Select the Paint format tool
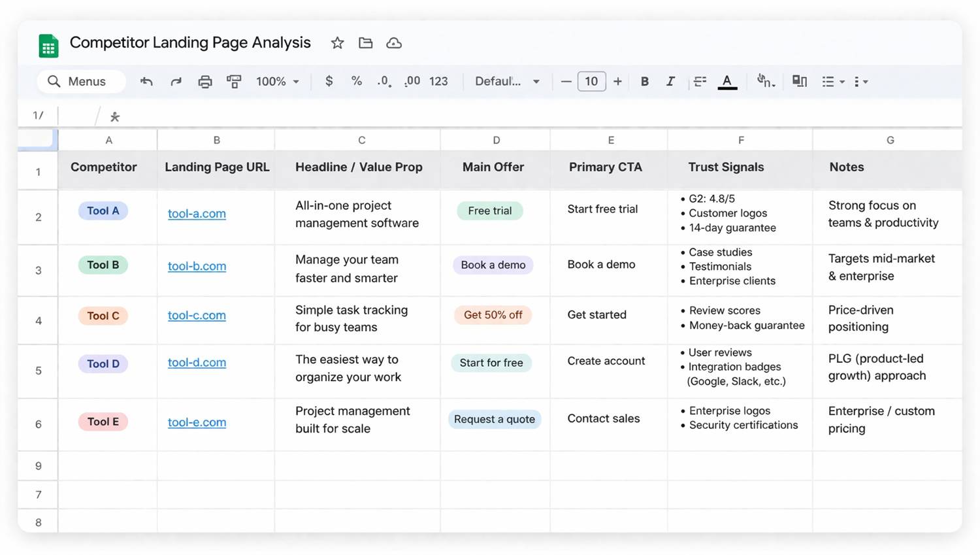 tap(234, 81)
